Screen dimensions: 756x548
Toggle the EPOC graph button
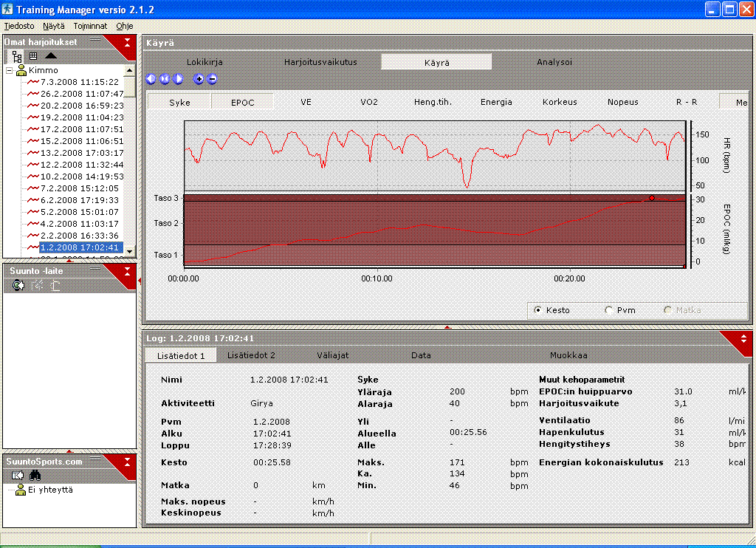(x=243, y=102)
